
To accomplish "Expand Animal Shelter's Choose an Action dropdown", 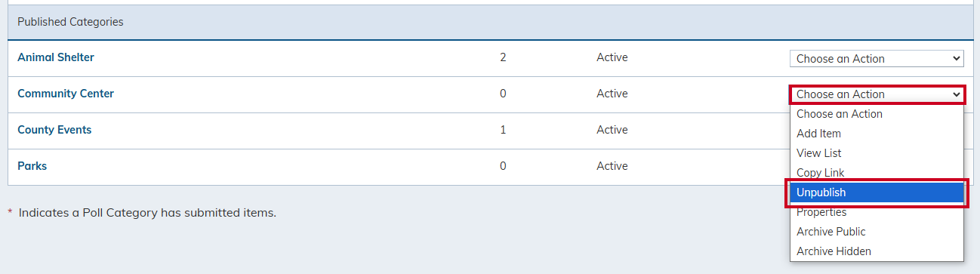I will tap(877, 58).
